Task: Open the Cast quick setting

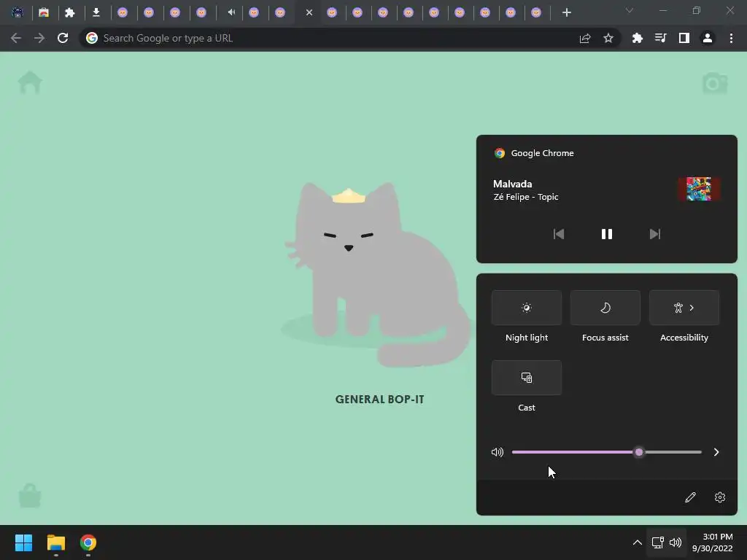Action: pos(527,378)
